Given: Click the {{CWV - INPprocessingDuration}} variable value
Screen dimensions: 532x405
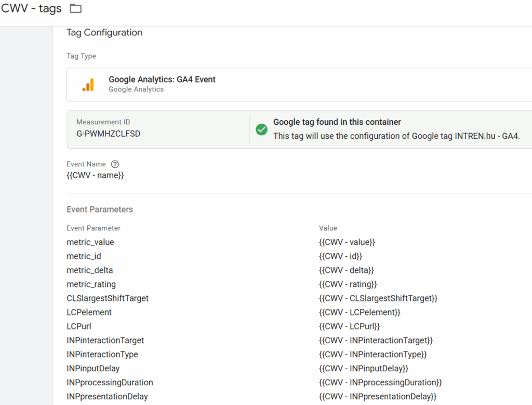Looking at the screenshot, I should [380, 383].
